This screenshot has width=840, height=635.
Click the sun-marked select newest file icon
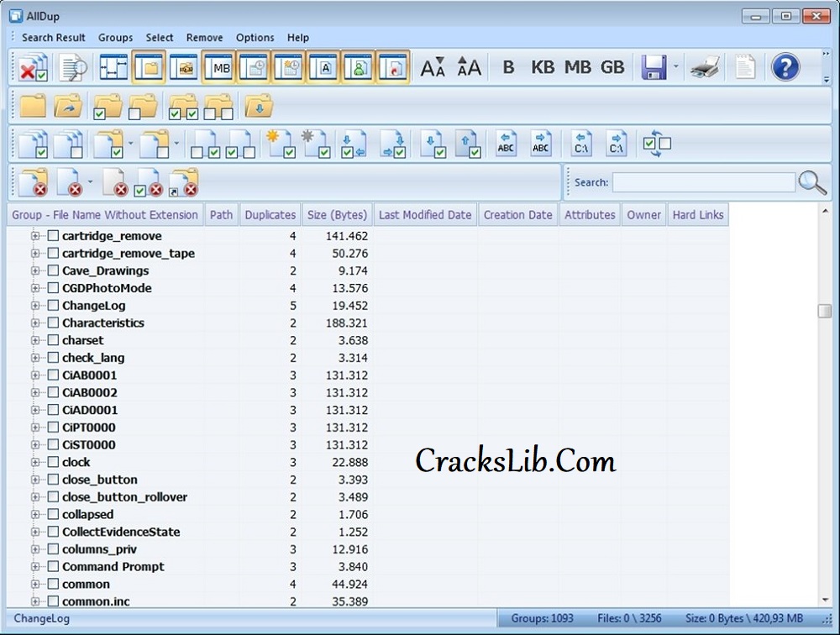pyautogui.click(x=281, y=144)
